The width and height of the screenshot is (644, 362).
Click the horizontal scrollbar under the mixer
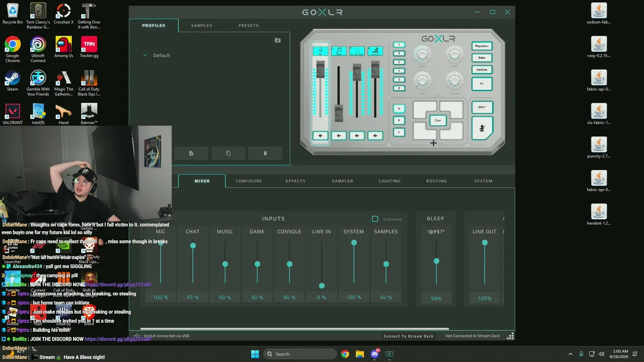295,329
